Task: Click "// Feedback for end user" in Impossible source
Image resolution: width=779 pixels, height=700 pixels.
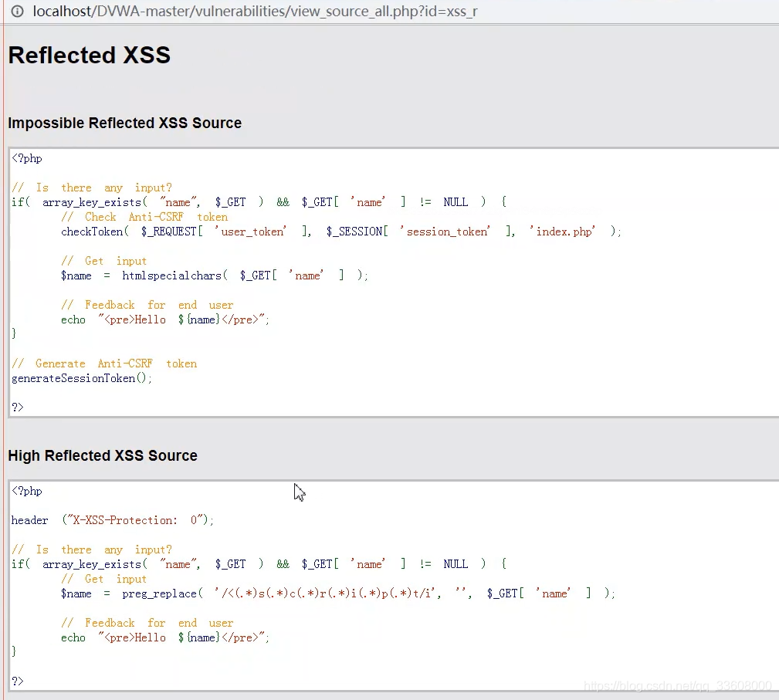Action: point(147,305)
